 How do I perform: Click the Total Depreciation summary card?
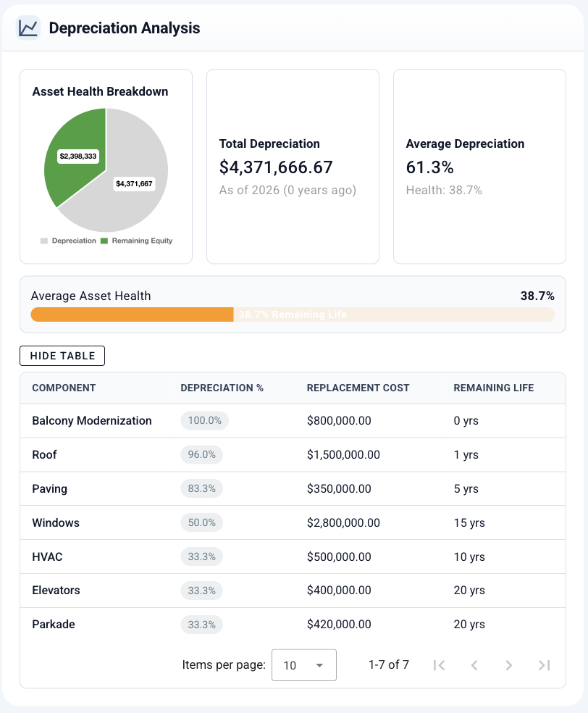(293, 166)
